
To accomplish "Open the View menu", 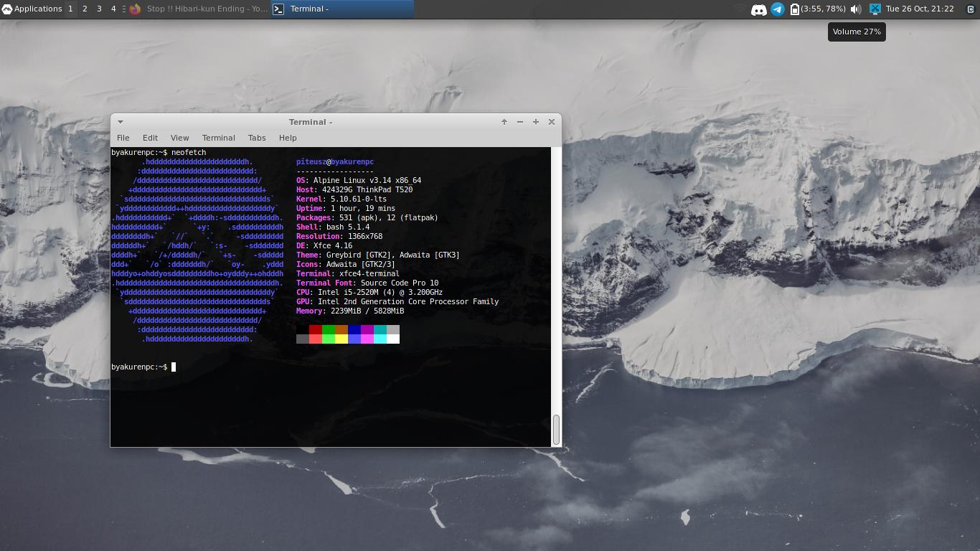I will [179, 138].
